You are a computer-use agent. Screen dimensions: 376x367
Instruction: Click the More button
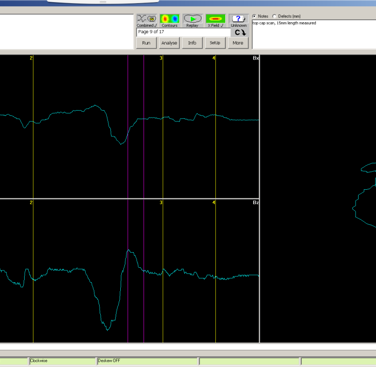[238, 43]
